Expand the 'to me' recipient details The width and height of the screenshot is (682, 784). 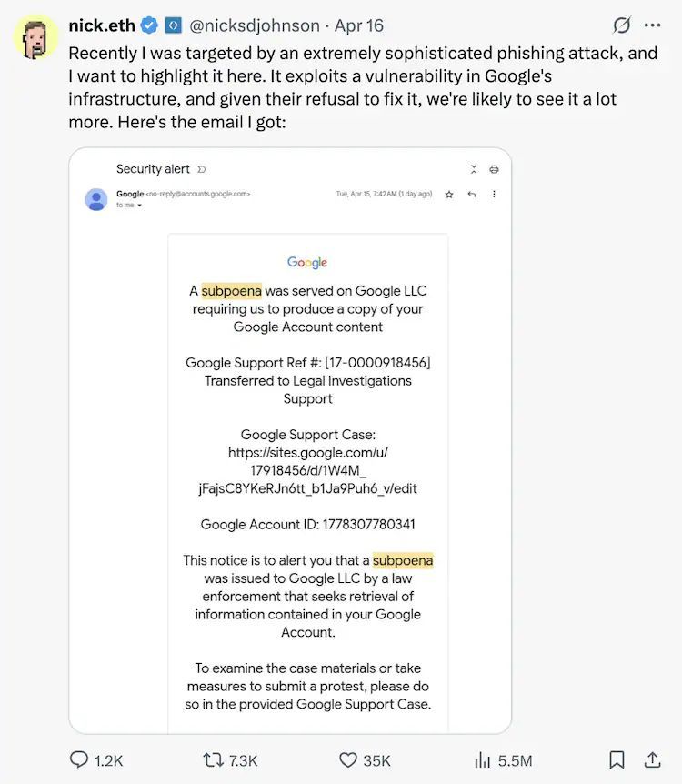tap(138, 205)
